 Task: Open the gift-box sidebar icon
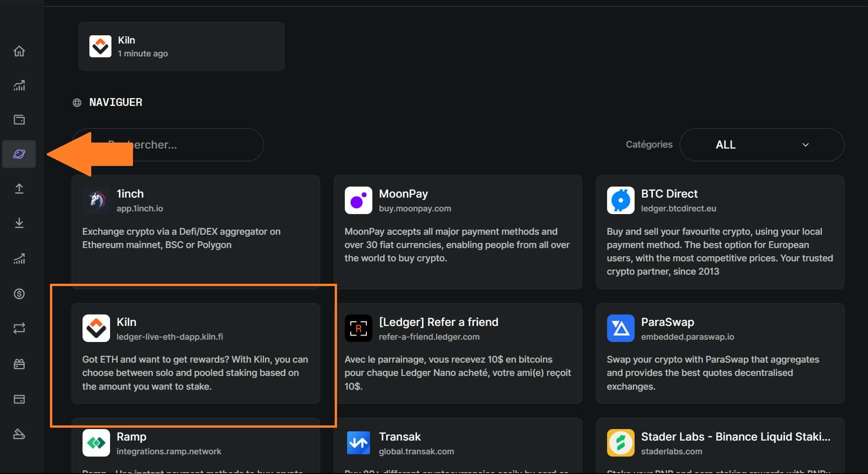click(19, 364)
